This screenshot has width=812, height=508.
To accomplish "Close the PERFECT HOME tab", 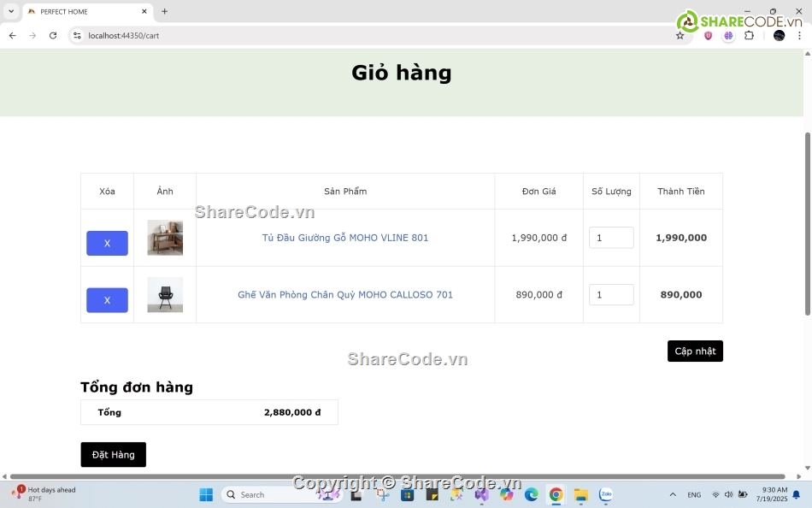I will tap(144, 11).
